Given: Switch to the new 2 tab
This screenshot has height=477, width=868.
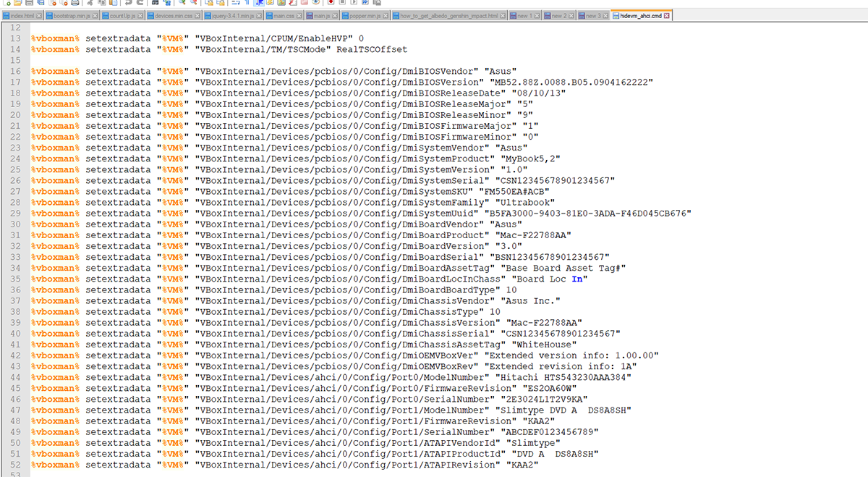Looking at the screenshot, I should (558, 16).
